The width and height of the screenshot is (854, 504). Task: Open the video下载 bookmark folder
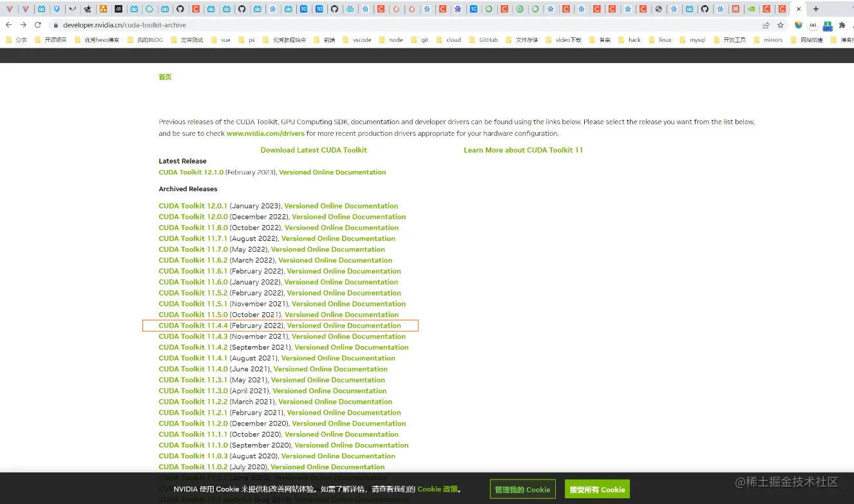click(x=563, y=40)
